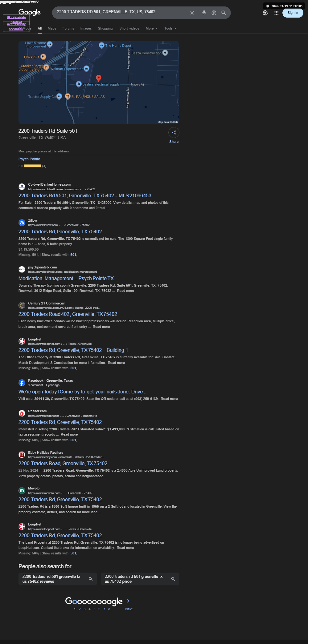This screenshot has width=312, height=644.
Task: Click into the search input field
Action: click(x=122, y=12)
